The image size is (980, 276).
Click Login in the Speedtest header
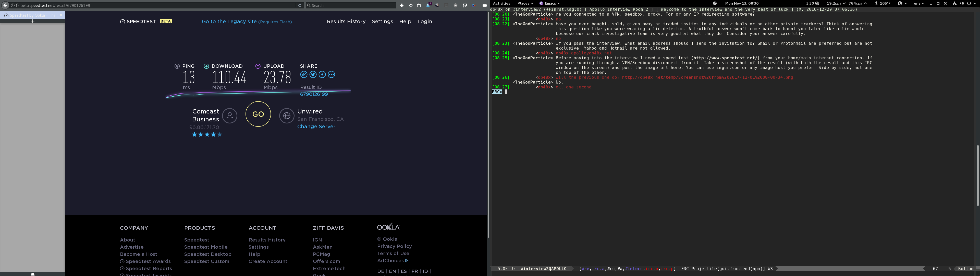click(x=425, y=22)
